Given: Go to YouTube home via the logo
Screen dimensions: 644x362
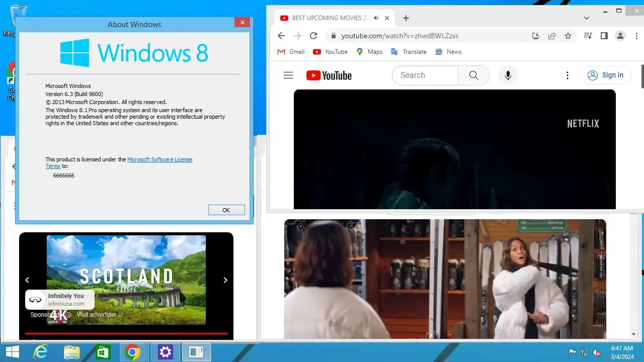Looking at the screenshot, I should [329, 75].
